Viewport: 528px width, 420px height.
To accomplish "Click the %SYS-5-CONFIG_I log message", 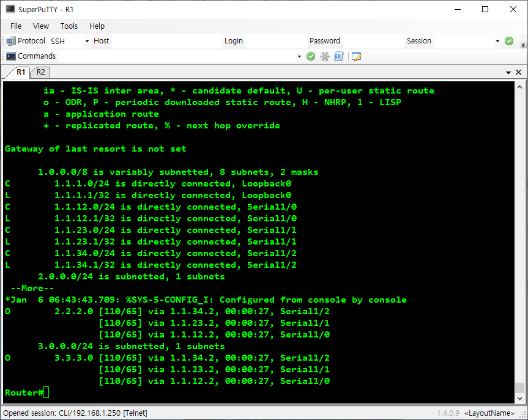I will point(206,300).
